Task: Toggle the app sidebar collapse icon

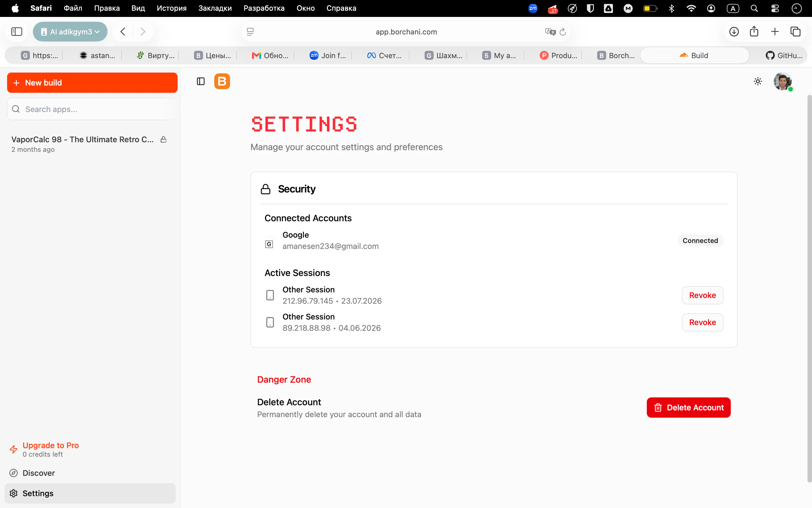Action: (201, 81)
